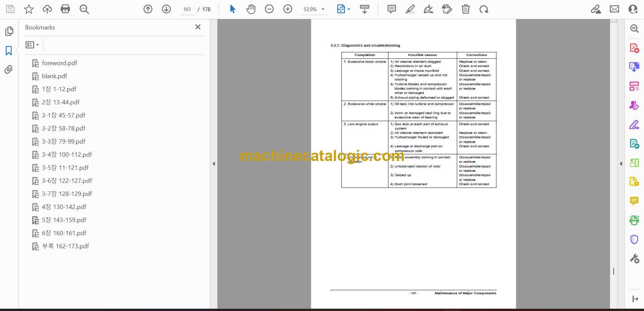This screenshot has height=311, width=644.
Task: Open the stamp tool
Action: point(447,9)
